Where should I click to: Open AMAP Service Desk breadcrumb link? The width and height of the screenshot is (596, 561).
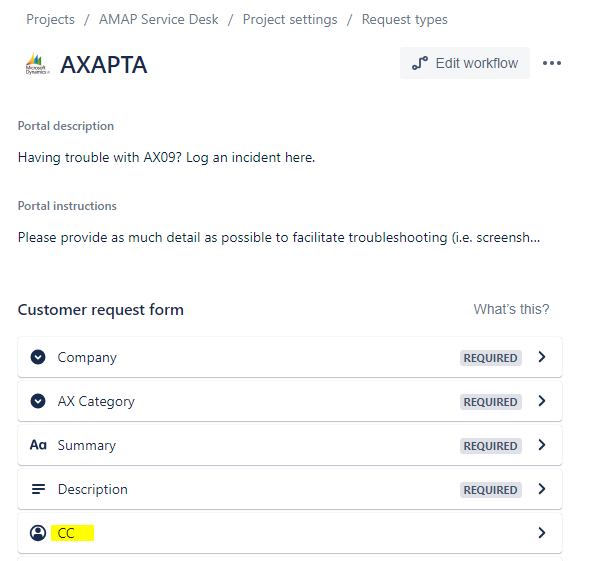pos(159,19)
